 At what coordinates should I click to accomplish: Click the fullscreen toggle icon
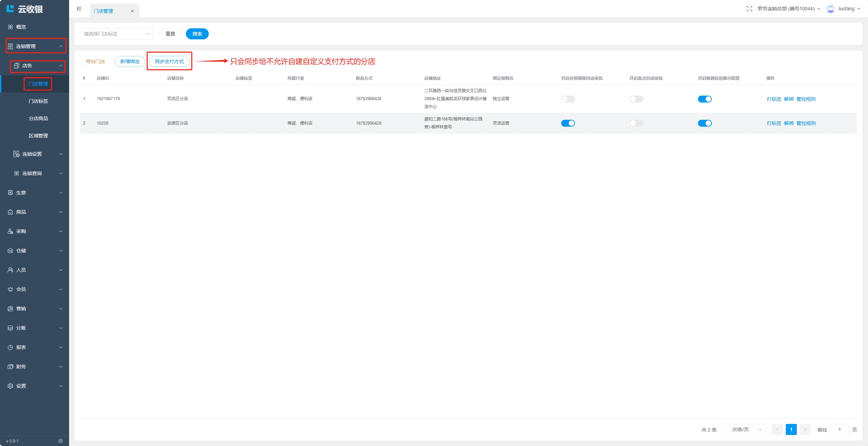[749, 9]
